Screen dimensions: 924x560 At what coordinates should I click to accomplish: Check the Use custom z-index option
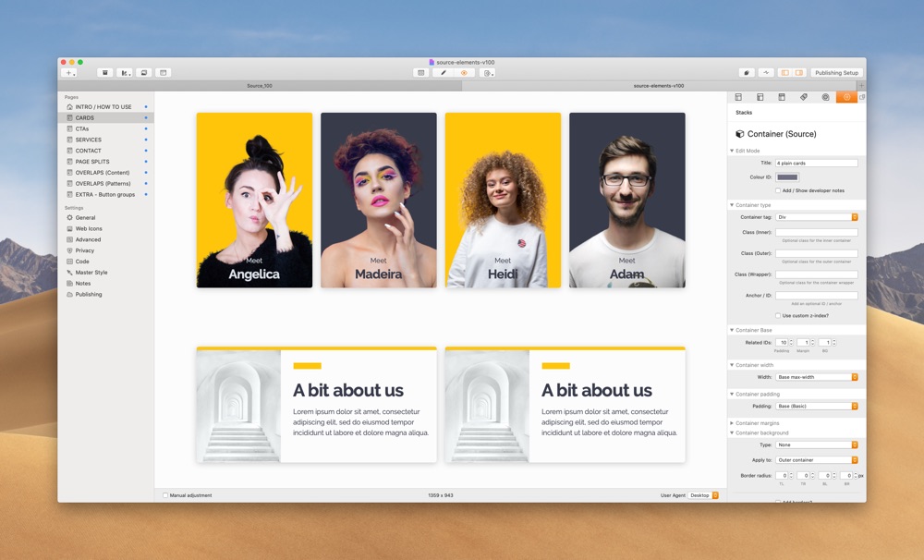tap(778, 315)
